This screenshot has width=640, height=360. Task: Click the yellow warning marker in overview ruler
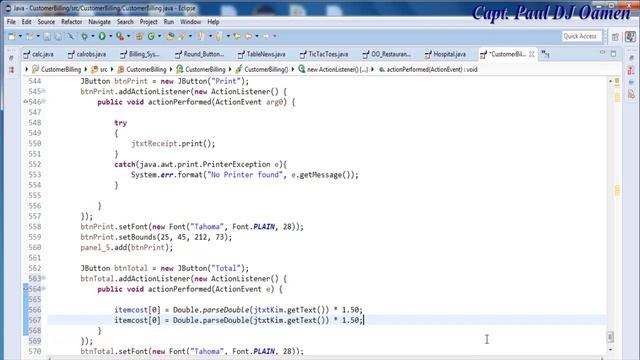(617, 190)
